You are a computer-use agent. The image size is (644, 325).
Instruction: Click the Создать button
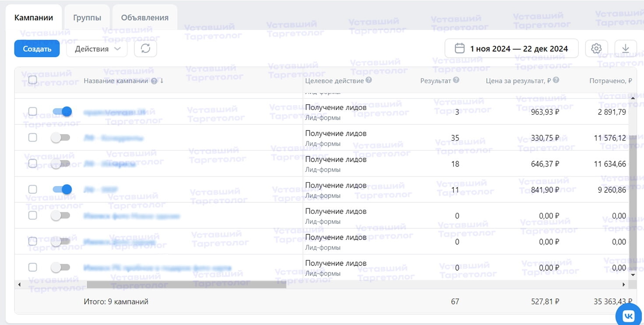[x=37, y=49]
